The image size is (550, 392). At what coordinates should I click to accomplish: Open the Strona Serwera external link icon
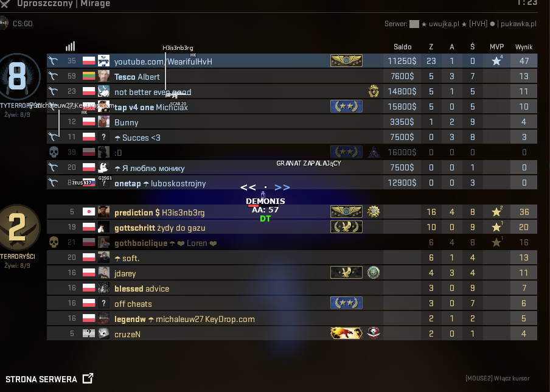(88, 379)
